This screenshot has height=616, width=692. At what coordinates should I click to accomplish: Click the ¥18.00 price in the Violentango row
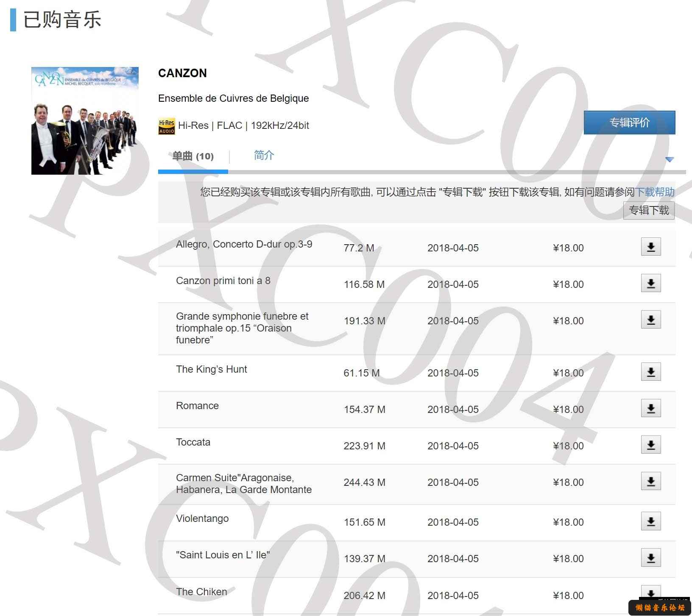pos(568,522)
